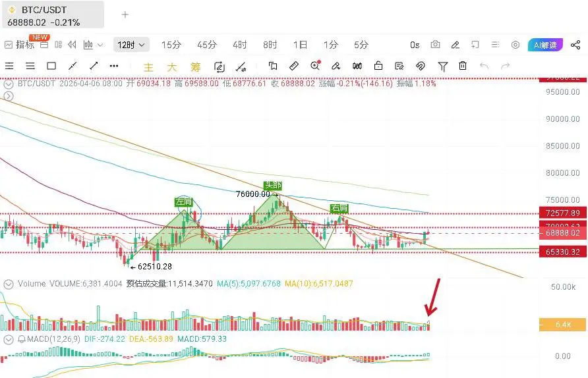Toggle the 大 indicator

tap(172, 67)
